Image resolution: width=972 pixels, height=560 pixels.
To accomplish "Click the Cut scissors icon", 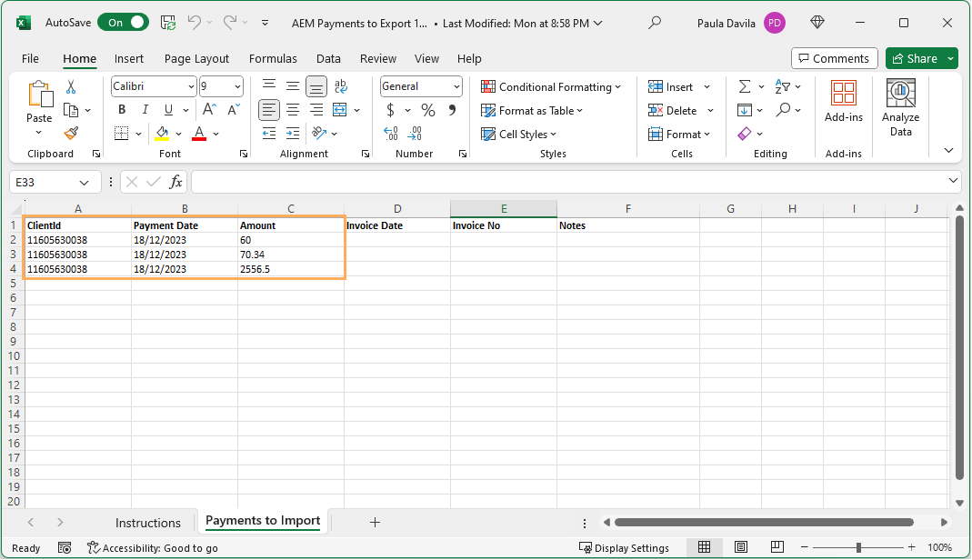I will pyautogui.click(x=71, y=87).
